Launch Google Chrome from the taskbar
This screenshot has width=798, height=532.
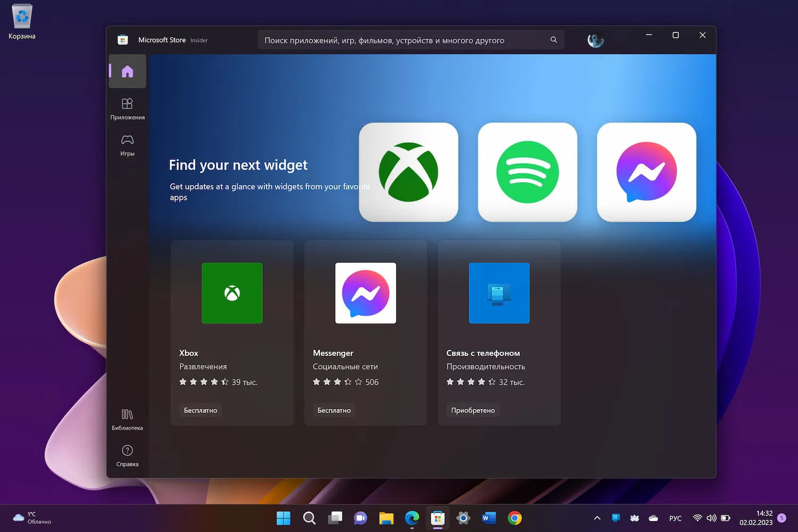[x=514, y=518]
